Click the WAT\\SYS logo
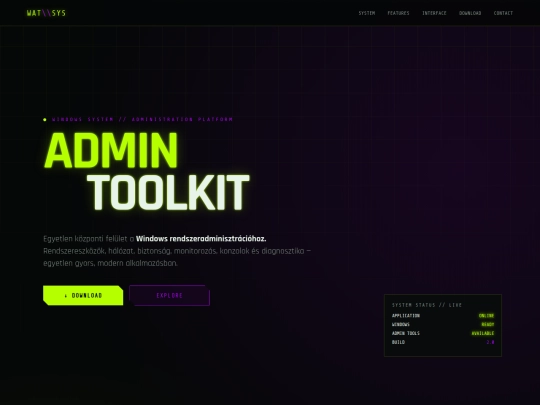The width and height of the screenshot is (540, 405). 46,13
